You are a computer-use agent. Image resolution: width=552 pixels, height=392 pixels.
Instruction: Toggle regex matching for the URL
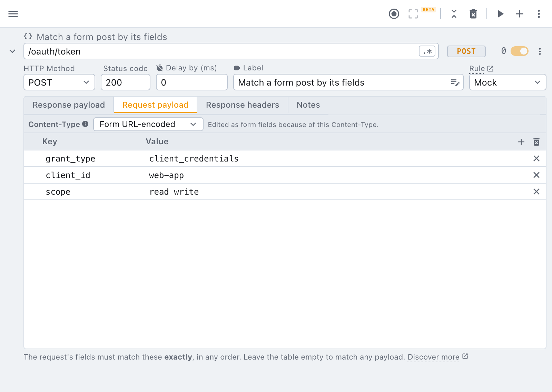[427, 51]
